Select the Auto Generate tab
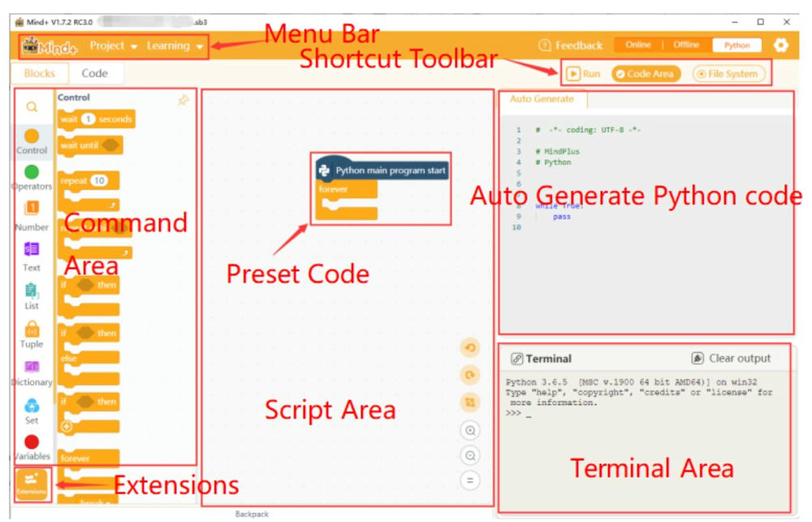The height and width of the screenshot is (522, 812). pos(542,99)
